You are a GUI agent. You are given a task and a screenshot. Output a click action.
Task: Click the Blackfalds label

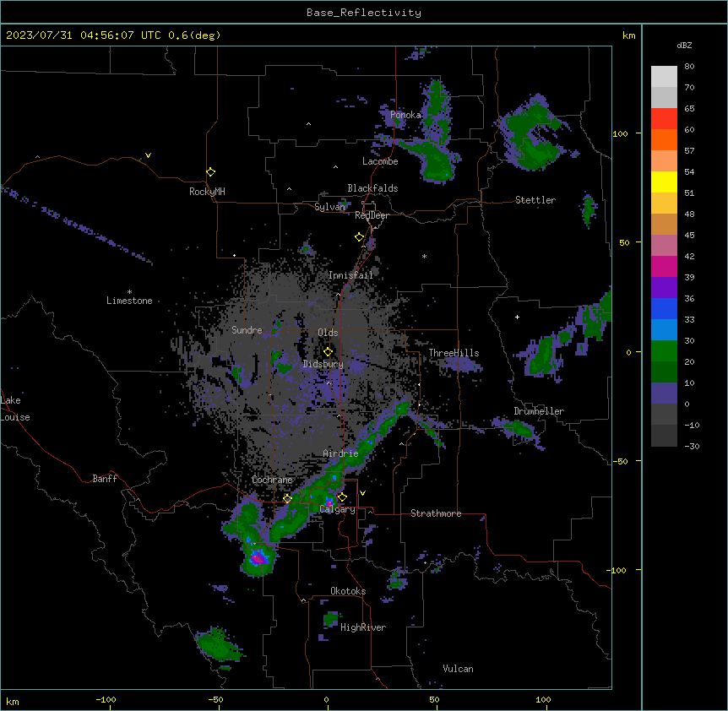[372, 188]
